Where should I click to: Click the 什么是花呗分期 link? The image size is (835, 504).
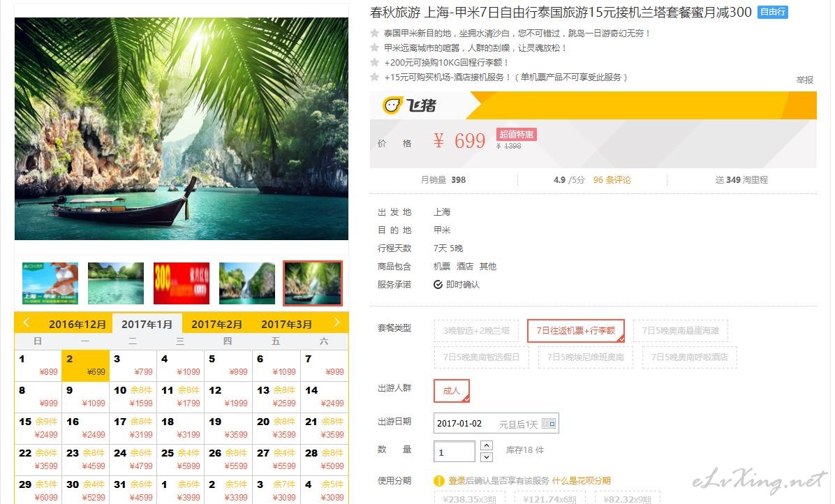coord(581,480)
